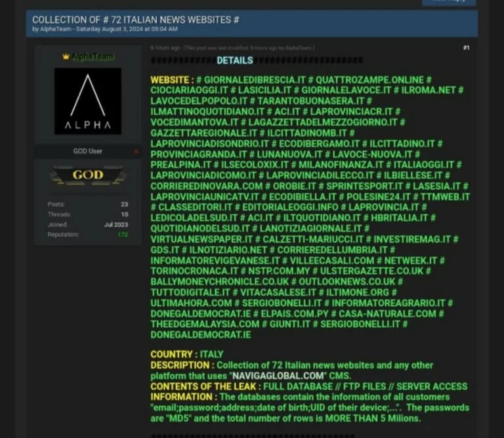504x438 pixels.
Task: Click the Joined Jul 2023 date
Action: pos(119,224)
